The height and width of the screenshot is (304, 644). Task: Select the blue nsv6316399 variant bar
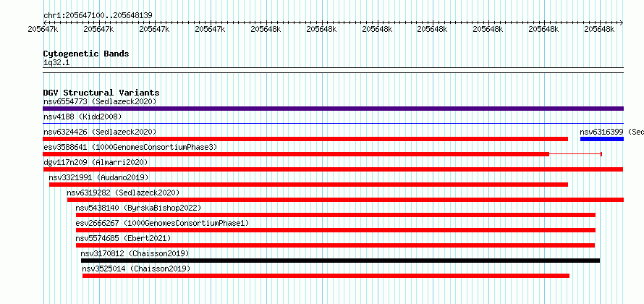coord(602,139)
